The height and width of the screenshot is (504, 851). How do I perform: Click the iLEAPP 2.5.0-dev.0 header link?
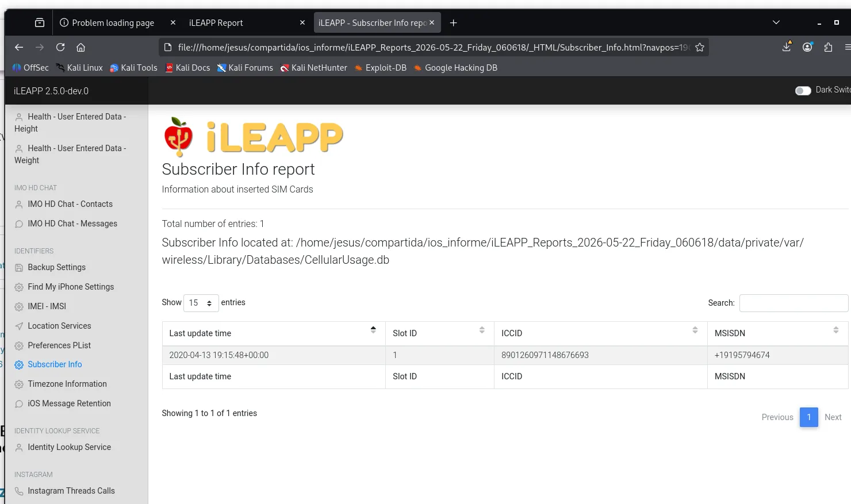point(51,91)
